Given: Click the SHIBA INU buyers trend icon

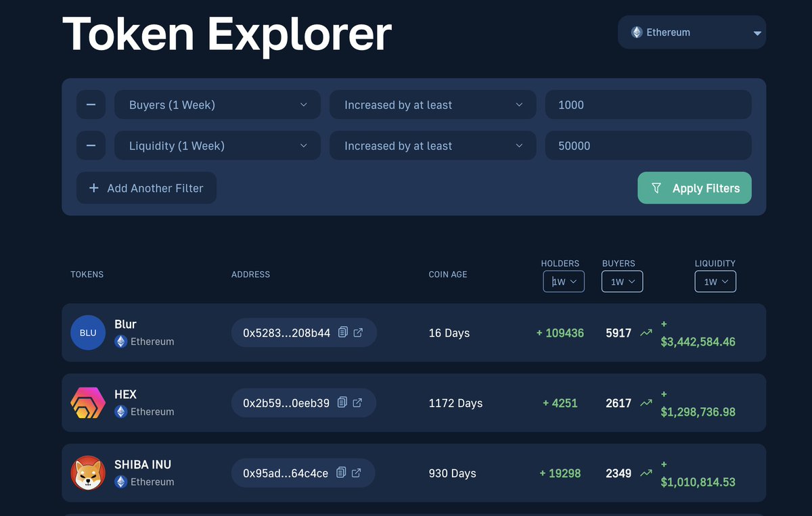Looking at the screenshot, I should pyautogui.click(x=646, y=473).
